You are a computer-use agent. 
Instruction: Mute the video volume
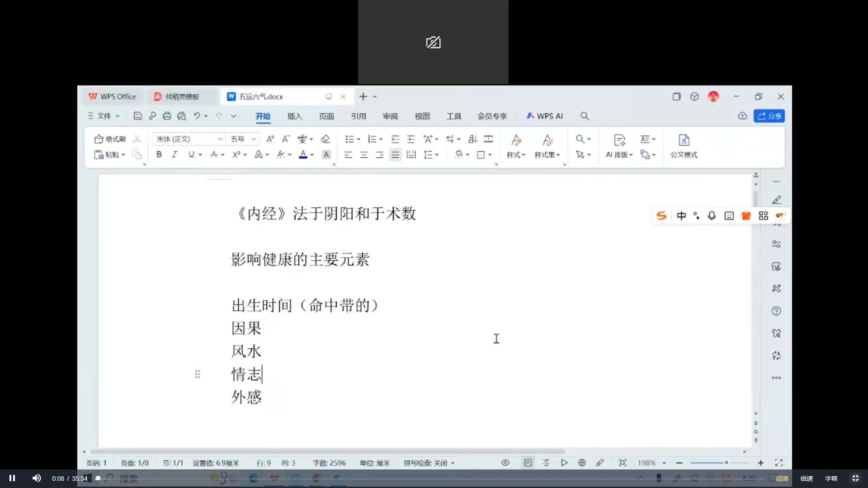pyautogui.click(x=37, y=478)
